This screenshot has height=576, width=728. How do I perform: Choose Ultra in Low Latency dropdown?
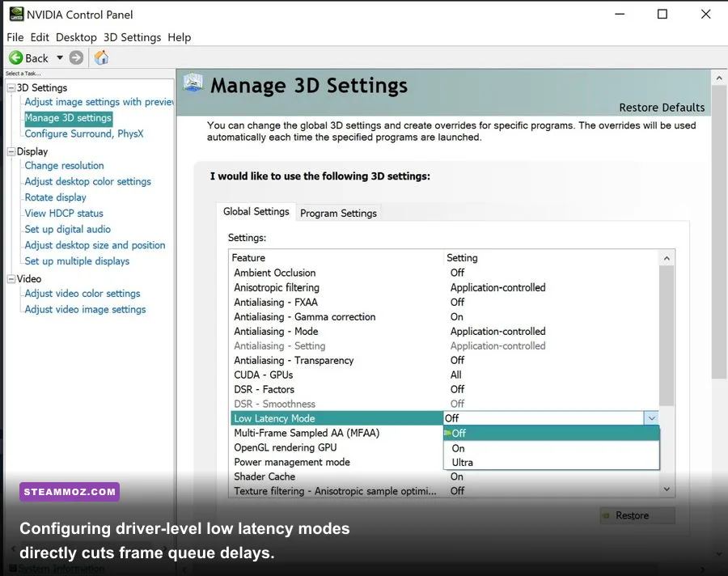pos(551,463)
